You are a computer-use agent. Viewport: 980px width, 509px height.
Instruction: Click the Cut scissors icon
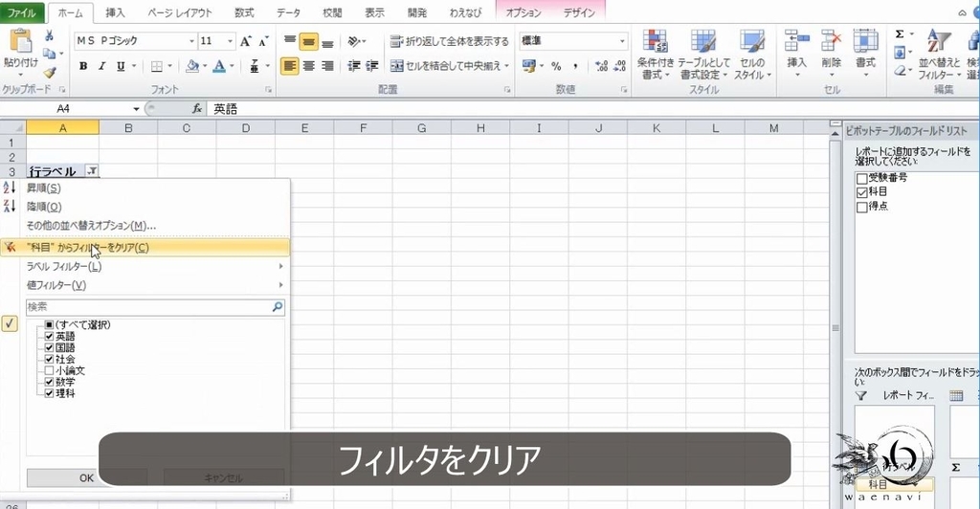(x=50, y=36)
